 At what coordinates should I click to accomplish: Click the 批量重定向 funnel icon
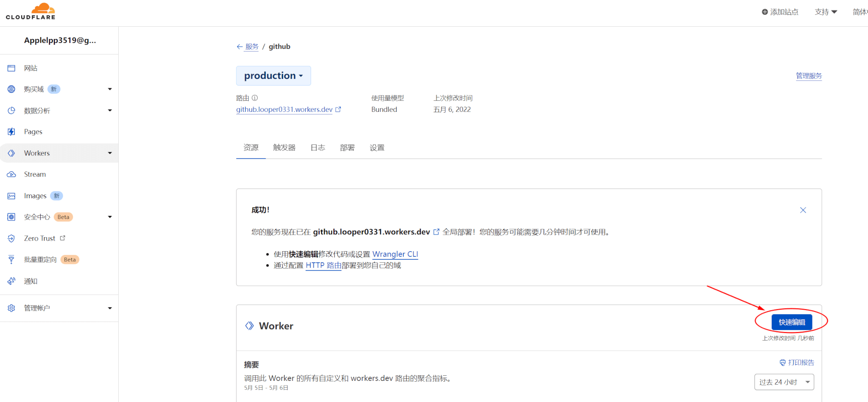(x=11, y=260)
